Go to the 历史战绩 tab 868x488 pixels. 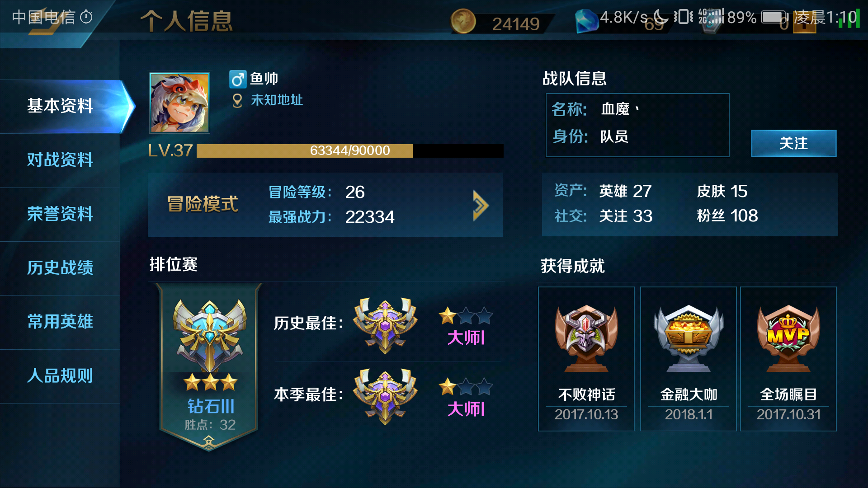(x=60, y=268)
